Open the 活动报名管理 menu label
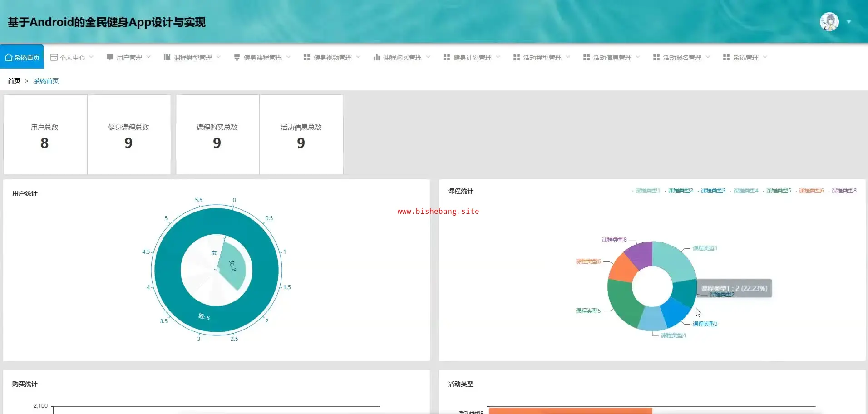This screenshot has width=868, height=414. [682, 58]
